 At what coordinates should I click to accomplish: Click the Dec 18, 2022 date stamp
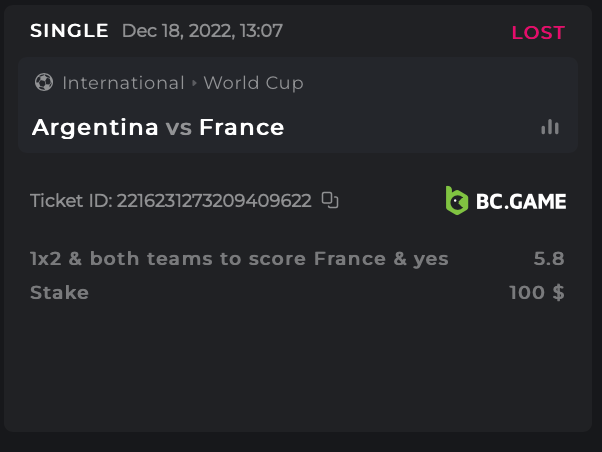pos(202,31)
